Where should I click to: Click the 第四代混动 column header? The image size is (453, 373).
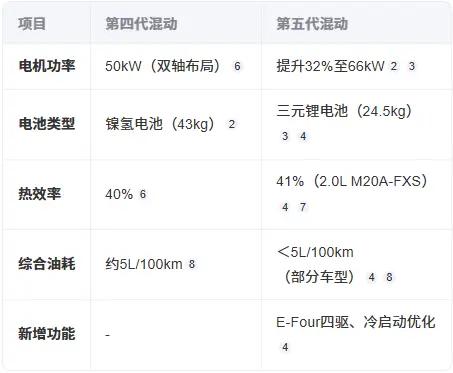coord(141,24)
